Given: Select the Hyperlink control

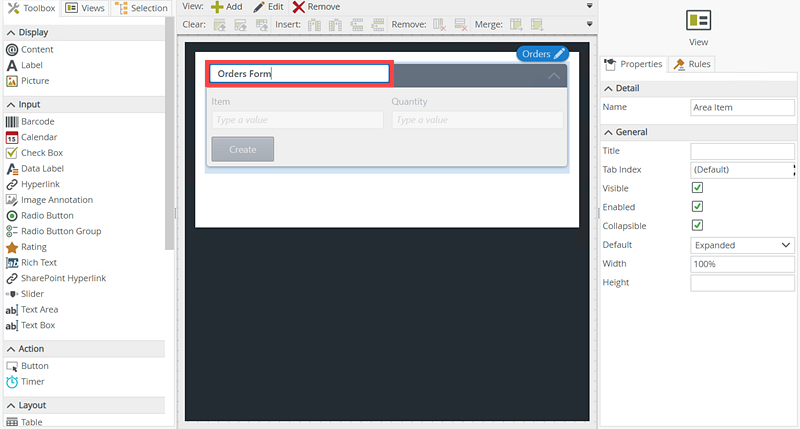Looking at the screenshot, I should click(x=33, y=184).
